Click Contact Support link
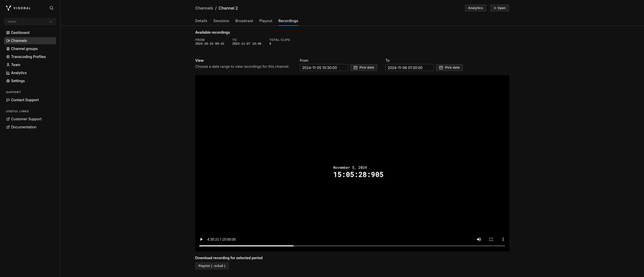The image size is (644, 277). 30,100
